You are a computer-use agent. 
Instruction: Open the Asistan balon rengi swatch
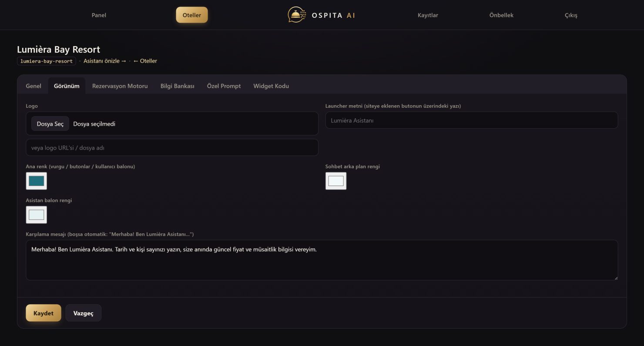point(37,215)
